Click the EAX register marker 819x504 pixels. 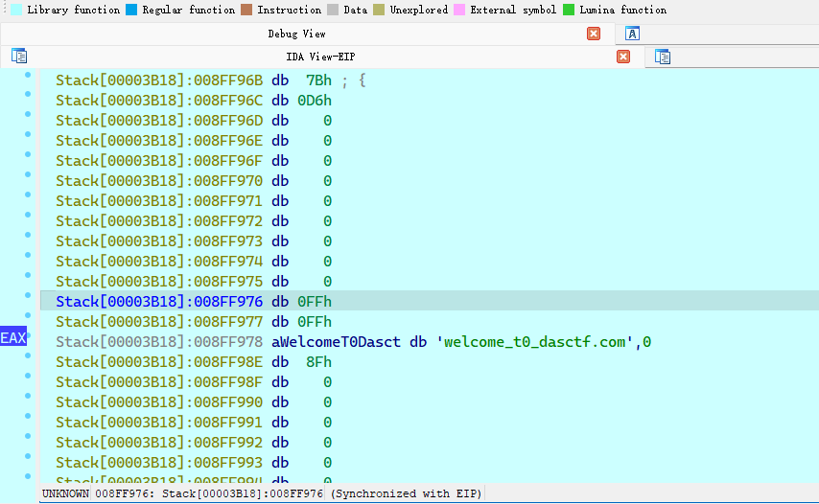click(13, 338)
